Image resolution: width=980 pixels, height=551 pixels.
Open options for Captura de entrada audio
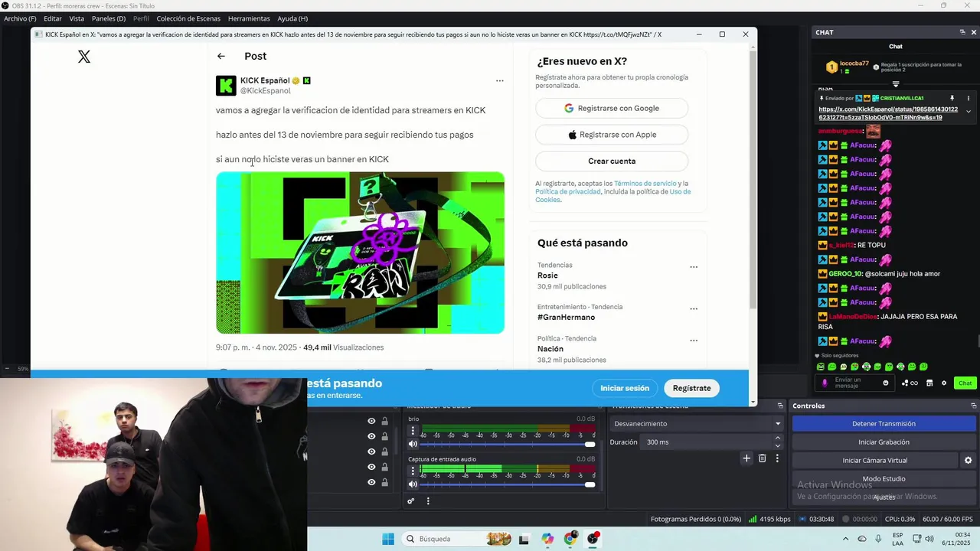pos(413,471)
